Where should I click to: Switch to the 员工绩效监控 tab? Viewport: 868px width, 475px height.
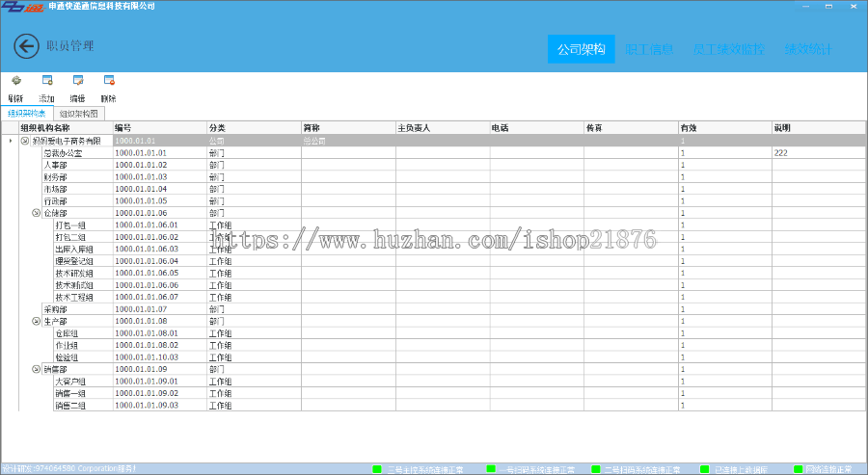(x=729, y=49)
